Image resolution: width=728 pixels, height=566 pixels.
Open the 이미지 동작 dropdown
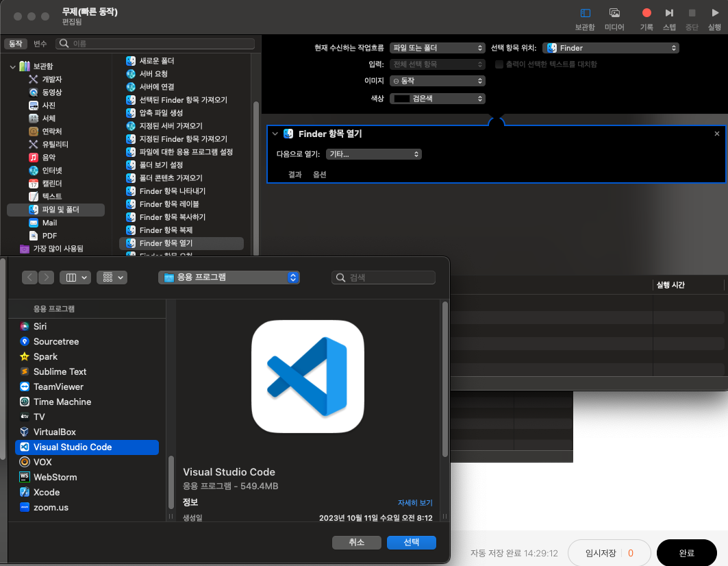click(438, 81)
